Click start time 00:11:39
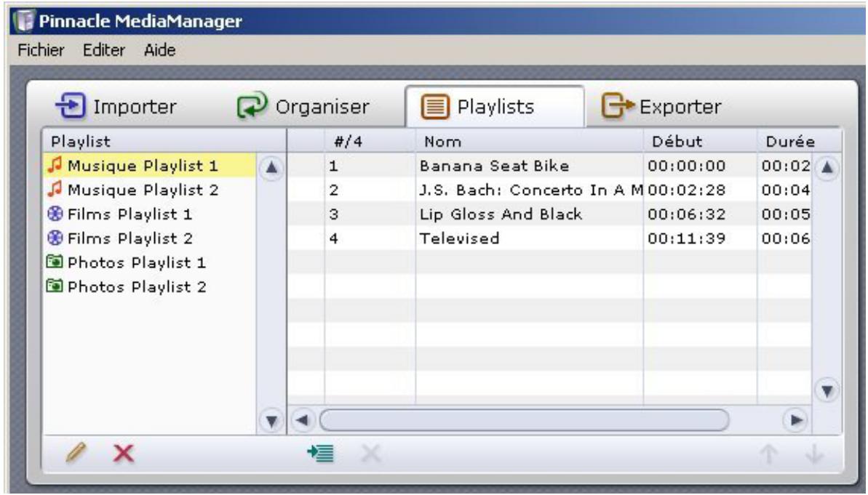Viewport: 868px width, 495px height. [686, 238]
